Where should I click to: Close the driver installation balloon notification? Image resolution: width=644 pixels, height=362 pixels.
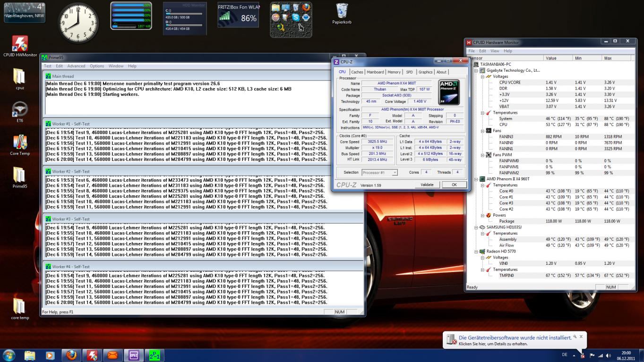(x=581, y=337)
